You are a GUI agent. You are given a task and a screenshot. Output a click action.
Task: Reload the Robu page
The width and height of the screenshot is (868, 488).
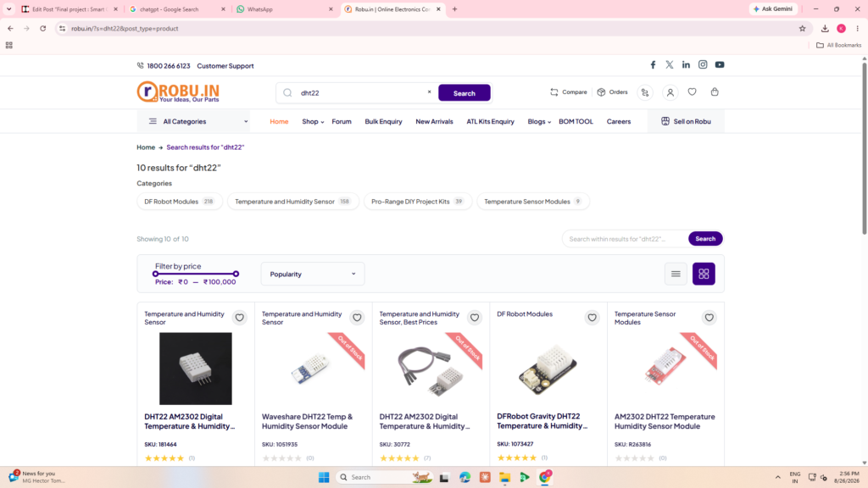coord(42,28)
